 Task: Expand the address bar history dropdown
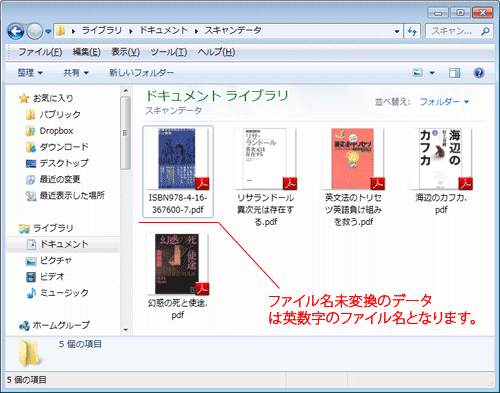(x=397, y=31)
